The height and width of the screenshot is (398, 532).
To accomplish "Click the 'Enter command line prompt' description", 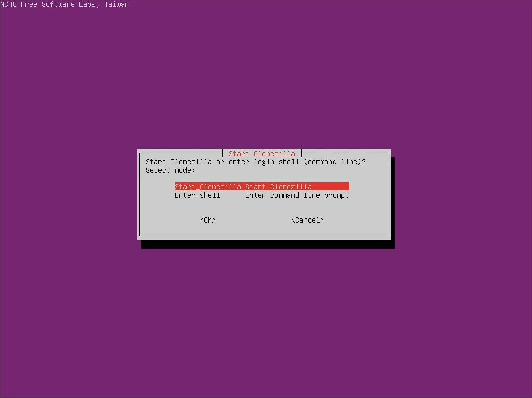I will pyautogui.click(x=297, y=195).
